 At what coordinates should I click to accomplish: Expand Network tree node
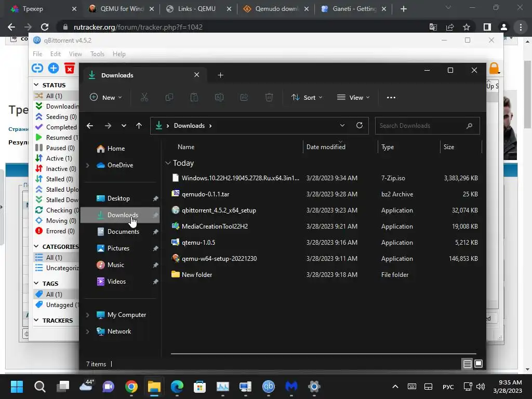pyautogui.click(x=87, y=331)
